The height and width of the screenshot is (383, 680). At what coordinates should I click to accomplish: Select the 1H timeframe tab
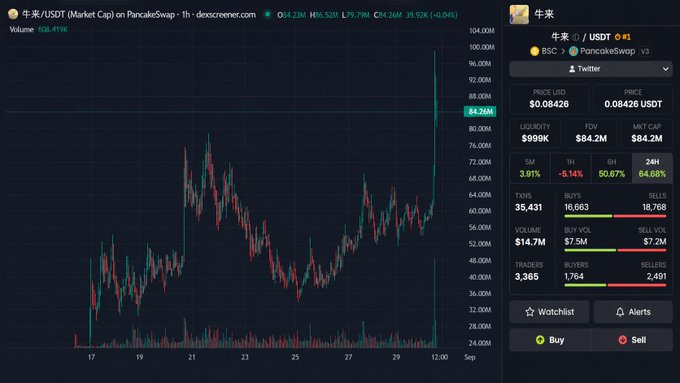tap(571, 168)
